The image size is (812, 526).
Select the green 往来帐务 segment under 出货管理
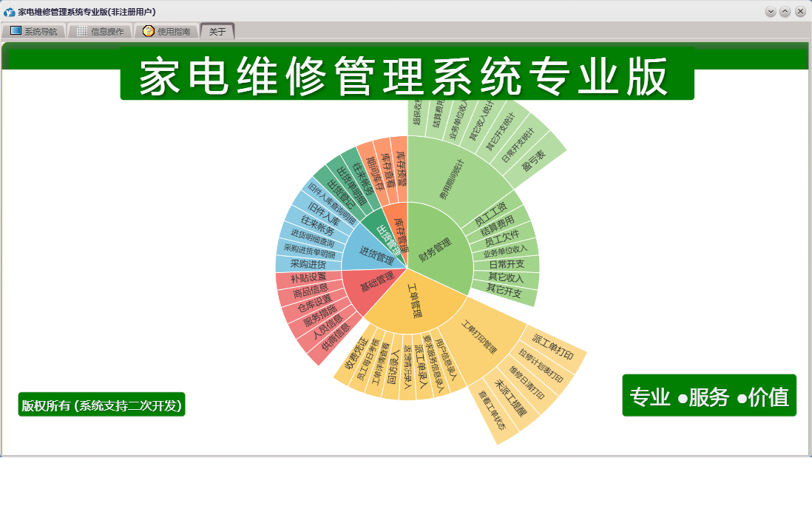(x=362, y=178)
